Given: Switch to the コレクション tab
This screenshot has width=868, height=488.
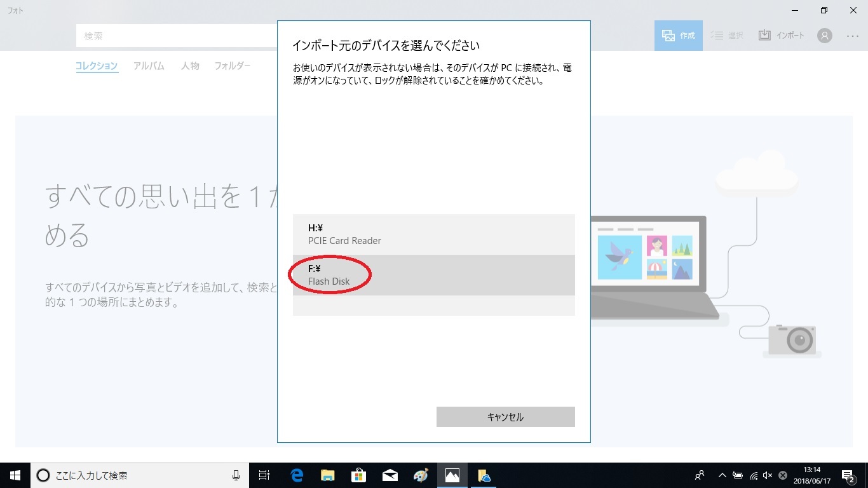Looking at the screenshot, I should 97,66.
